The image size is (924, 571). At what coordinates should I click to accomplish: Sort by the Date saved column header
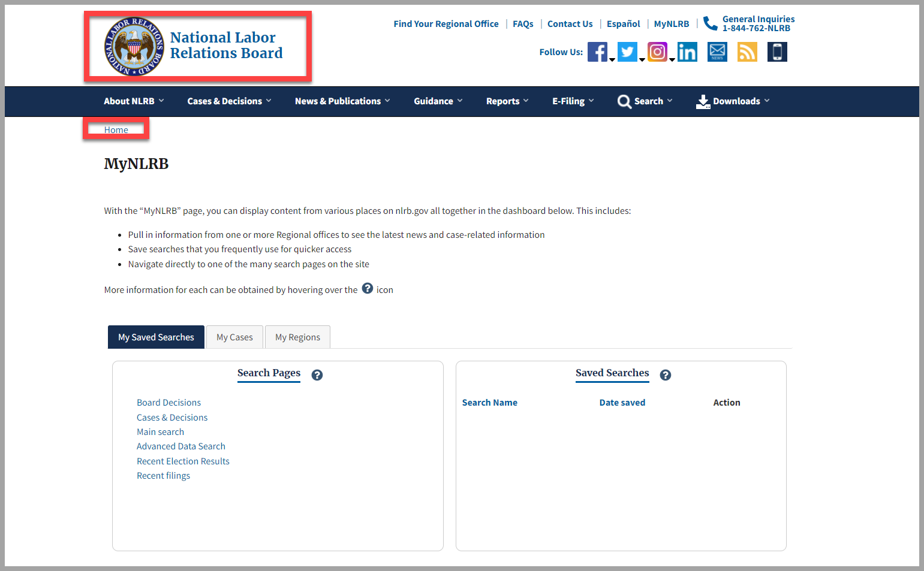(x=622, y=403)
